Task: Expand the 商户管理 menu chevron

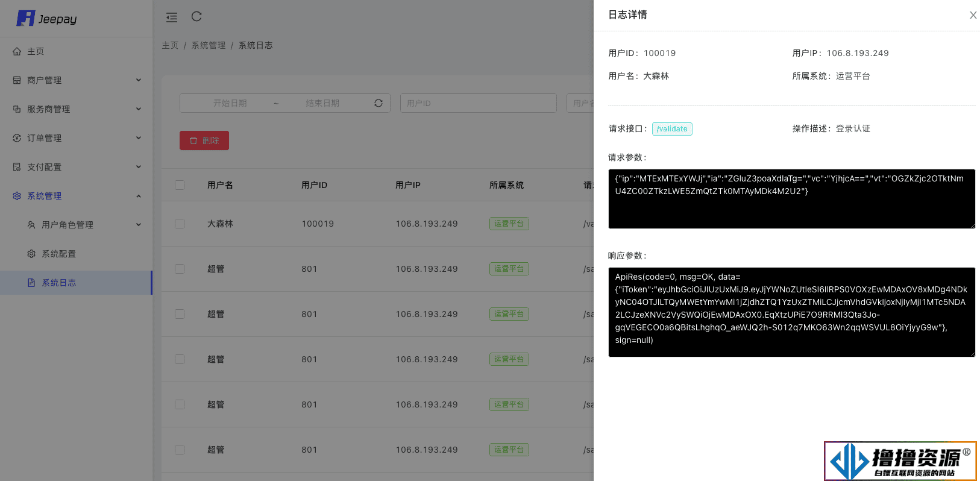Action: point(139,80)
